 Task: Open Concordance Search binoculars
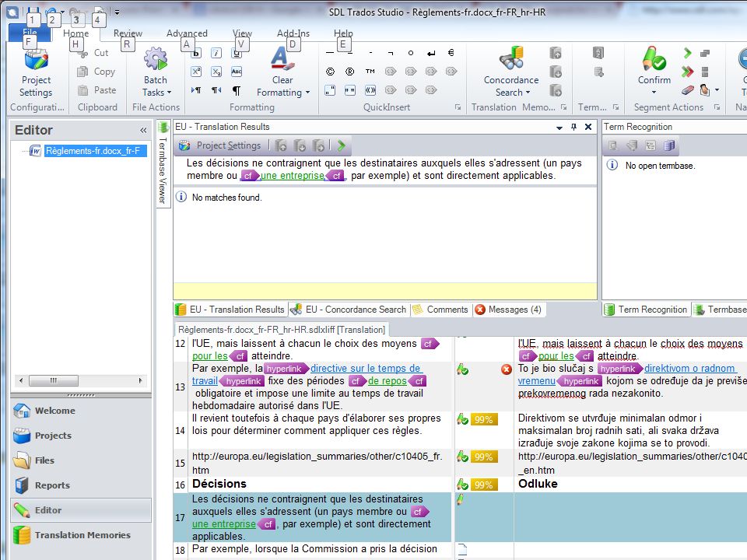point(511,59)
